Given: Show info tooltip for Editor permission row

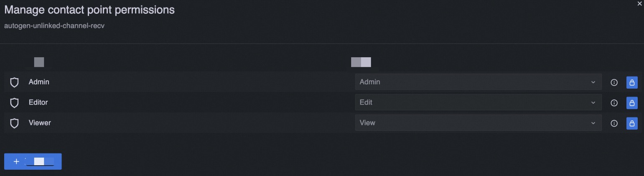Looking at the screenshot, I should (x=614, y=102).
